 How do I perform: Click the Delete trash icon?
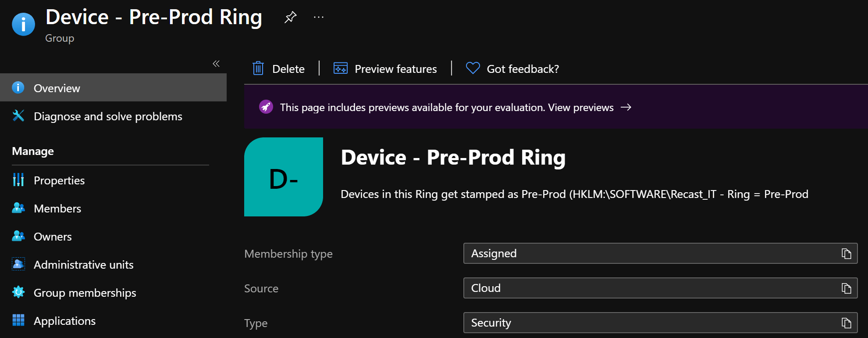point(258,68)
